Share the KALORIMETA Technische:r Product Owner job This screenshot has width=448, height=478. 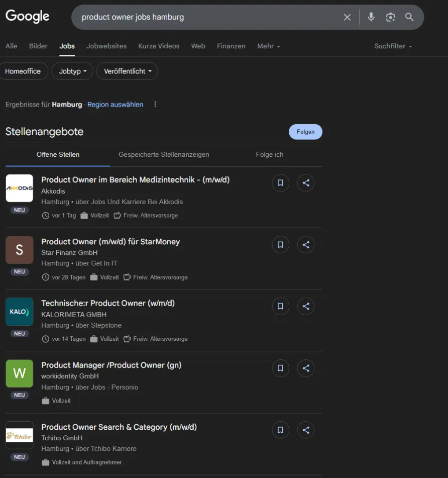(306, 307)
